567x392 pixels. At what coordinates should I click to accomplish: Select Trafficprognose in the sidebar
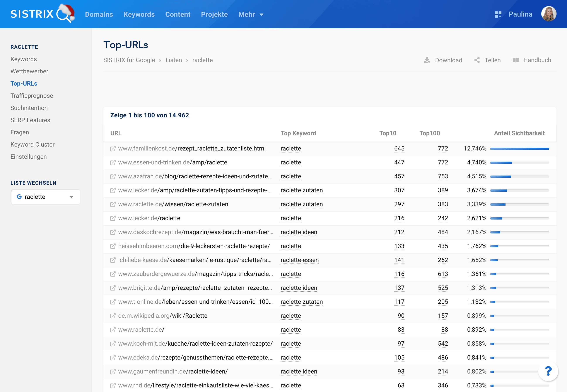tap(32, 96)
